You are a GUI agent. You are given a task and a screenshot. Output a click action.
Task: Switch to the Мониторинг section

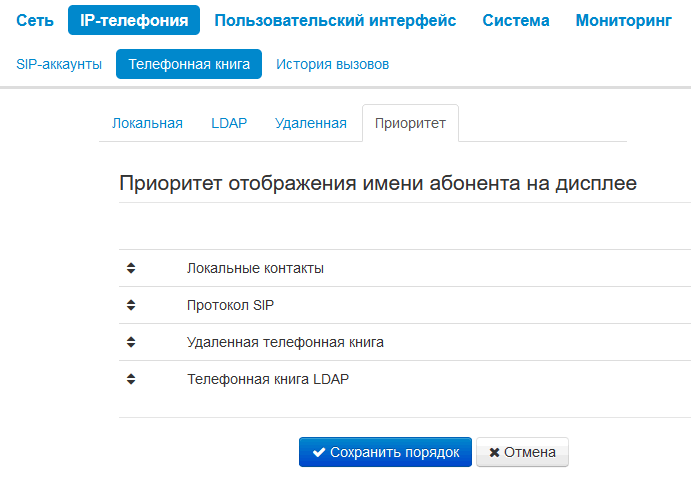tap(623, 20)
